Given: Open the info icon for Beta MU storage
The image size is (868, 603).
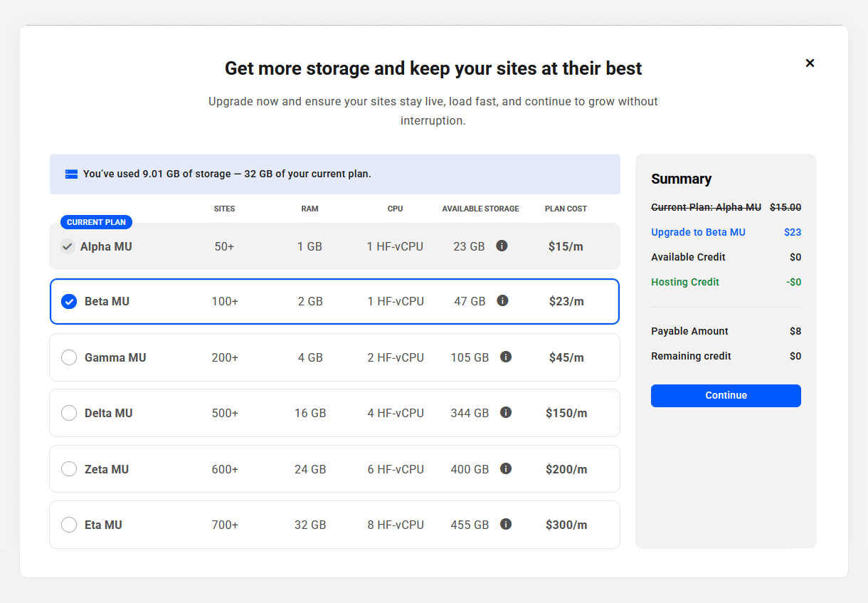Looking at the screenshot, I should pyautogui.click(x=502, y=300).
